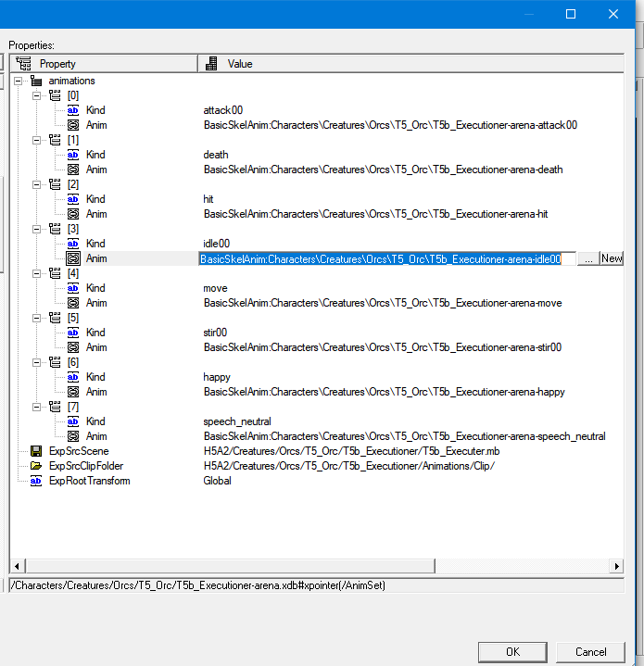The width and height of the screenshot is (644, 666).
Task: Click the animations list icon
Action: click(x=36, y=81)
